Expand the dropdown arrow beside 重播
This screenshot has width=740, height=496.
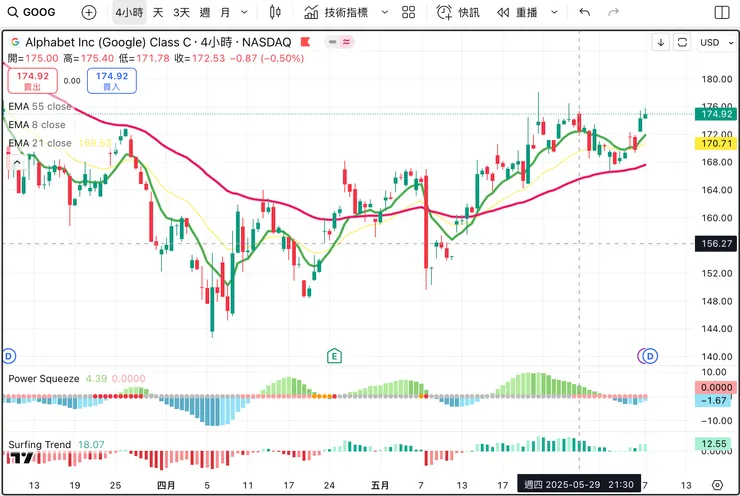(x=555, y=12)
